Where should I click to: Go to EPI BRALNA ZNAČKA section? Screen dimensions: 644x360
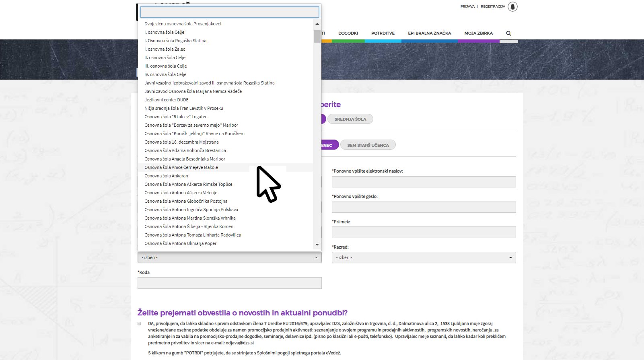pos(429,33)
